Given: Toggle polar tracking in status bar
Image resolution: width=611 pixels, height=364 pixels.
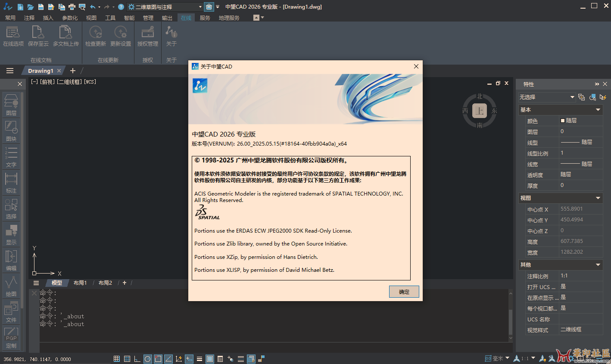Looking at the screenshot, I should (x=148, y=359).
